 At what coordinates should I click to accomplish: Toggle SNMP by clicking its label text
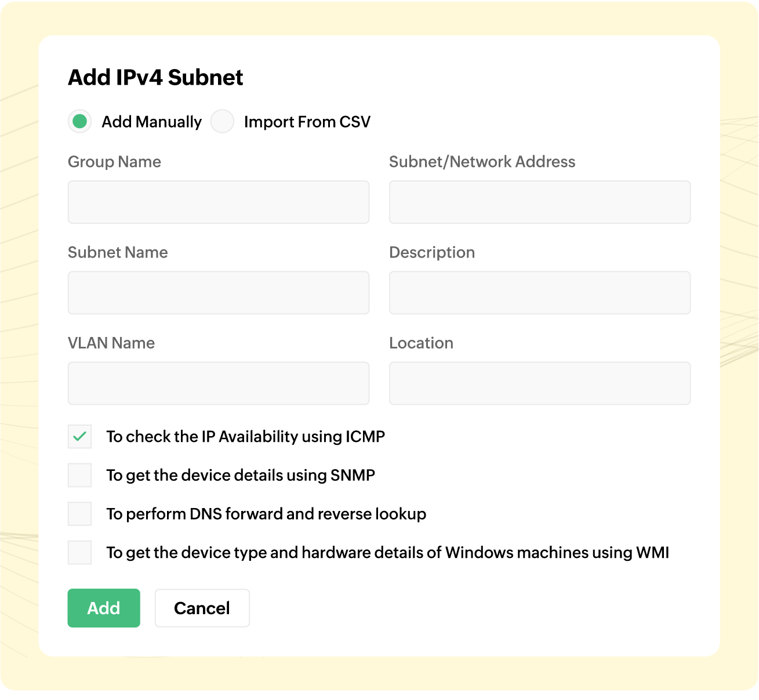tap(240, 476)
